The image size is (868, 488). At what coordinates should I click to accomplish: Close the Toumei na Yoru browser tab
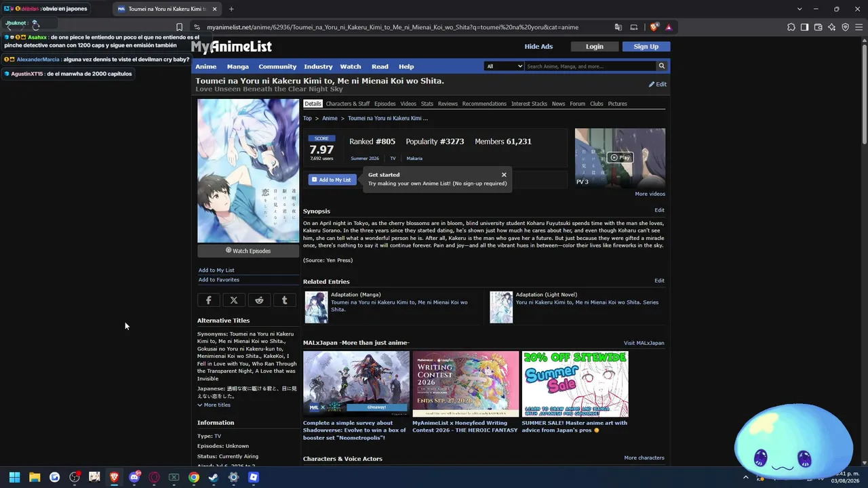[x=214, y=9]
